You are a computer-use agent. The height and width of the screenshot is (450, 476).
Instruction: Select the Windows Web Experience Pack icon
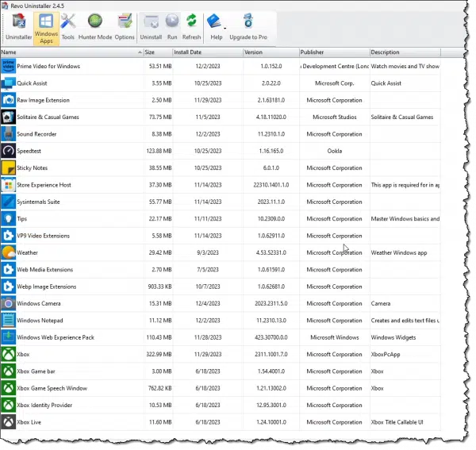point(8,337)
